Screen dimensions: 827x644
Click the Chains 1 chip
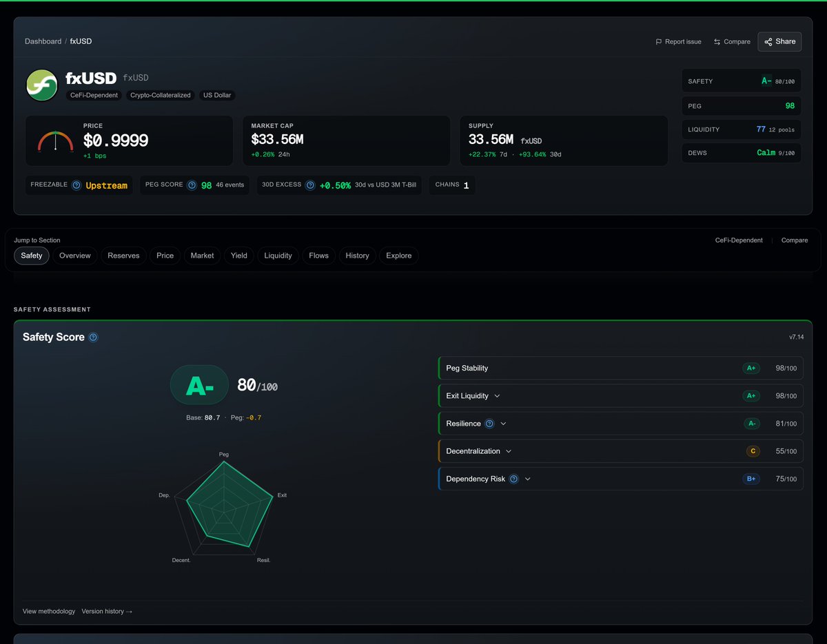point(452,185)
